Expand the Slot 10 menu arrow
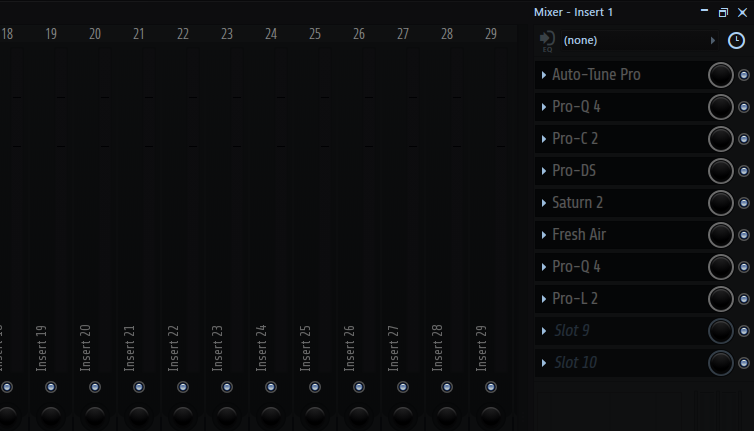This screenshot has height=431, width=754. [544, 363]
